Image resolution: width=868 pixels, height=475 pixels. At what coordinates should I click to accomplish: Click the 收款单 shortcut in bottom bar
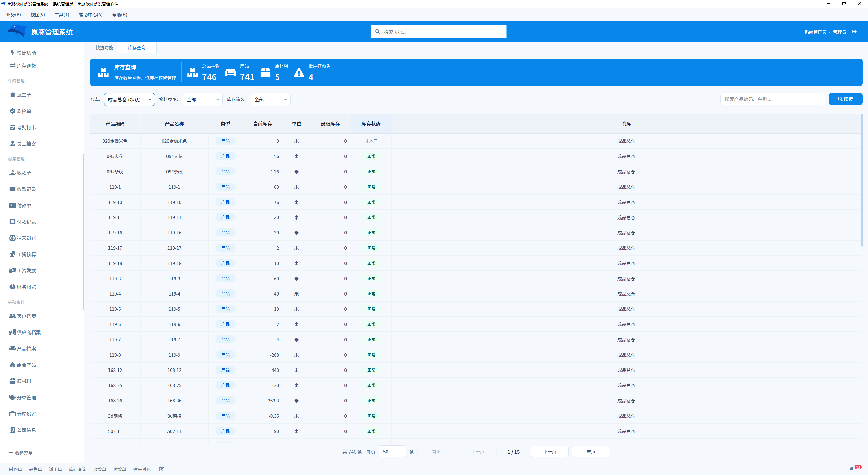pos(100,469)
